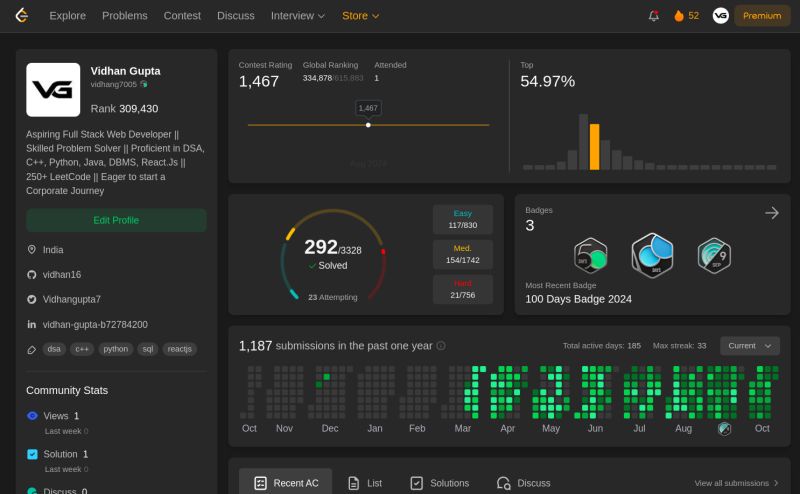Viewport: 800px width, 494px height.
Task: Click the GitHub icon beside vidhan16
Action: click(x=32, y=275)
